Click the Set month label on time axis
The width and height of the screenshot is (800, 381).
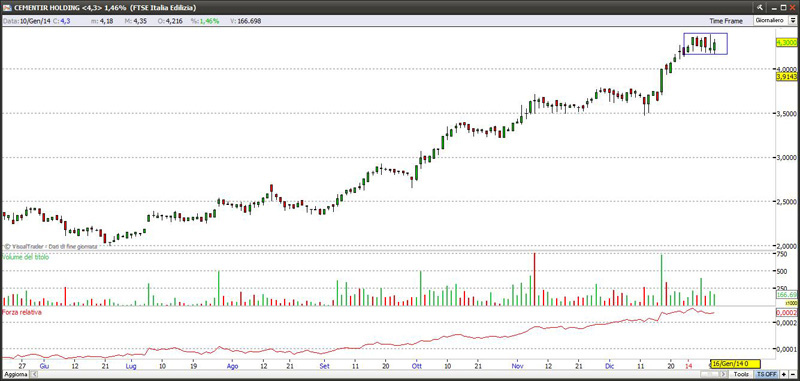coord(324,366)
